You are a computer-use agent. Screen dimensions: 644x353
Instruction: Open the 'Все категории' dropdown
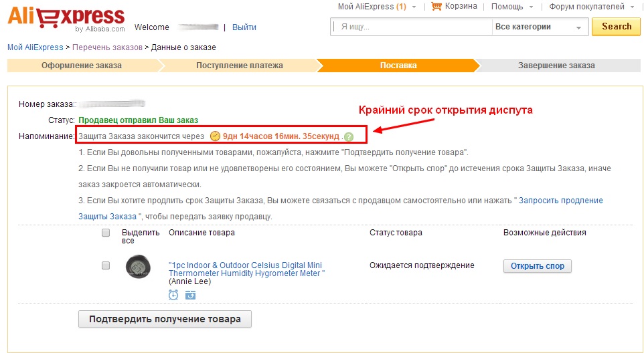tap(540, 27)
